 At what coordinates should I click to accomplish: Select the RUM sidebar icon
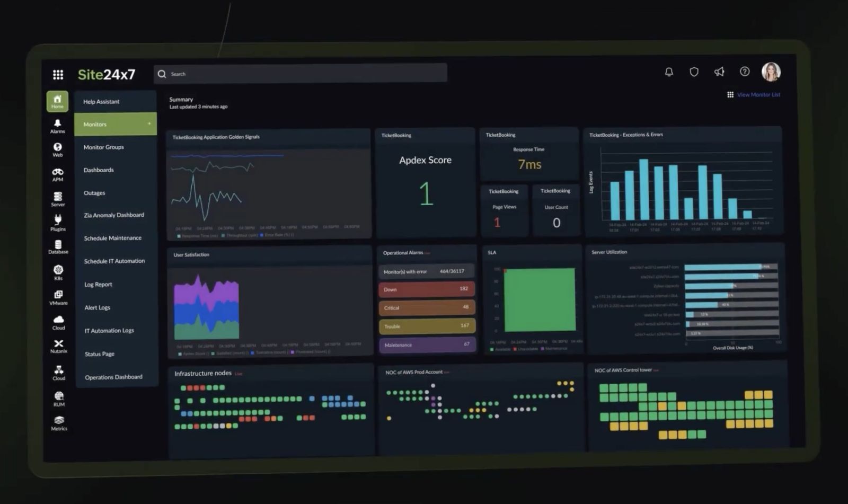[59, 399]
